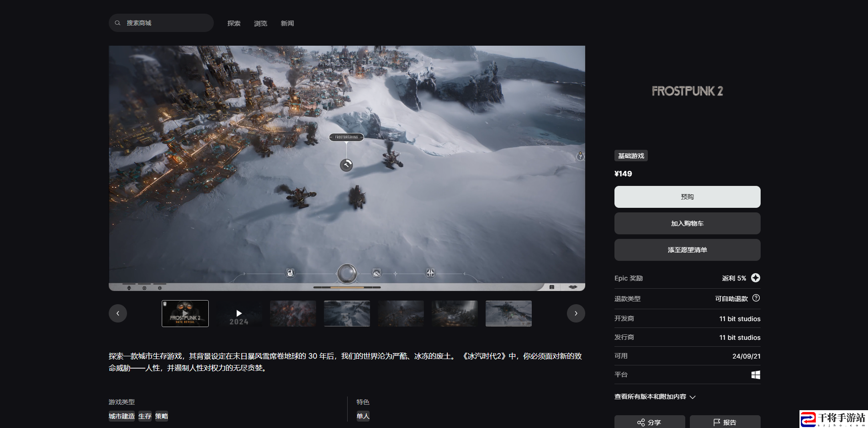Select the third fiery city thumbnail

293,313
